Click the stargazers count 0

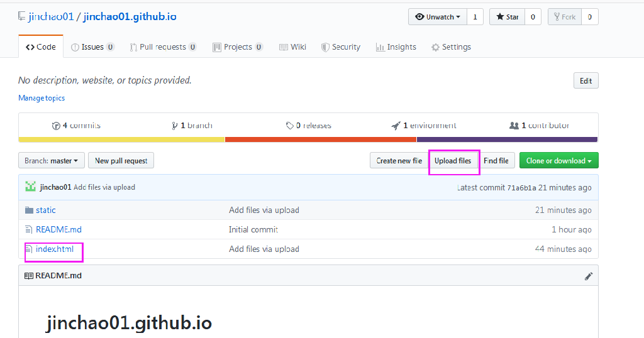tap(533, 17)
